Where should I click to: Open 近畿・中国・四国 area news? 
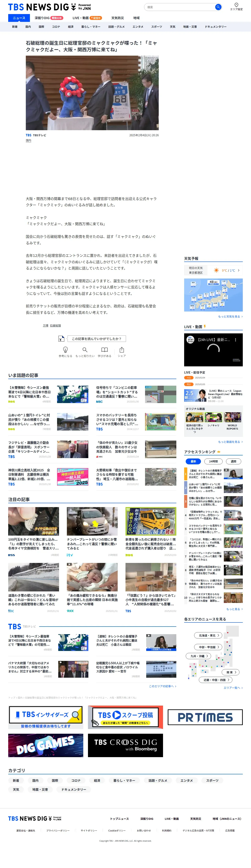tap(216, 680)
